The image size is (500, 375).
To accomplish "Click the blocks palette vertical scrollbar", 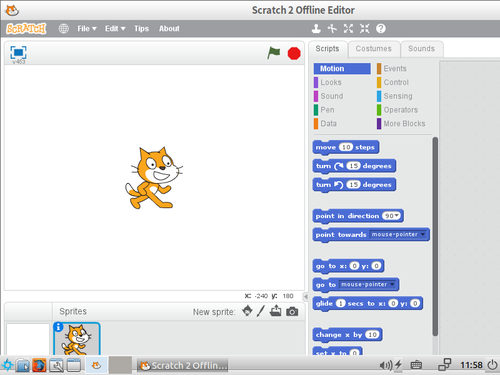I will 435,236.
